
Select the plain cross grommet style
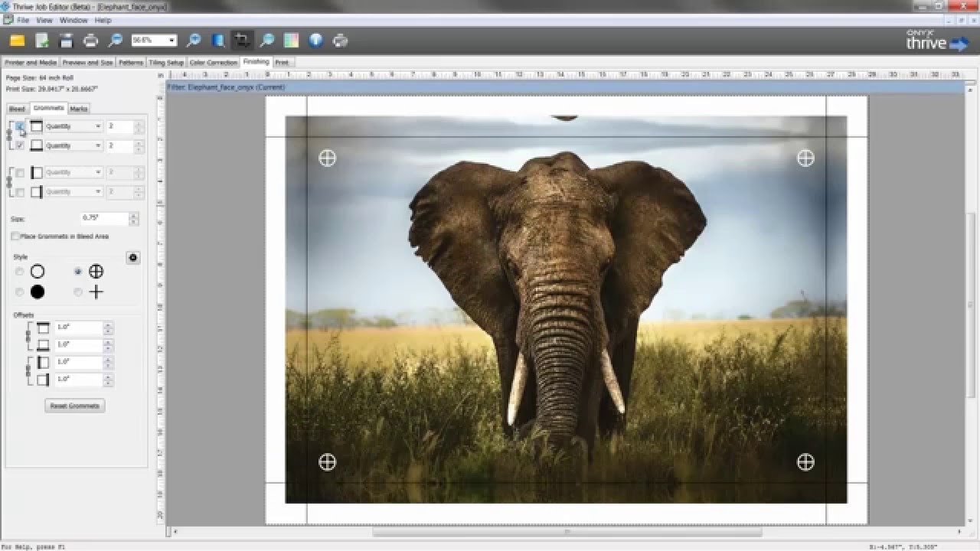pos(78,292)
